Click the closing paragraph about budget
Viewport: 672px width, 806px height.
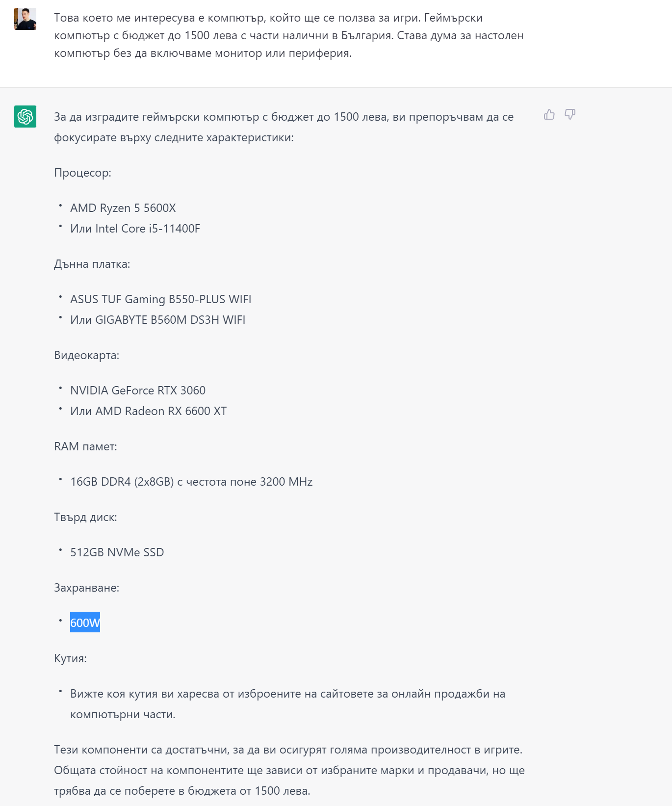point(289,770)
